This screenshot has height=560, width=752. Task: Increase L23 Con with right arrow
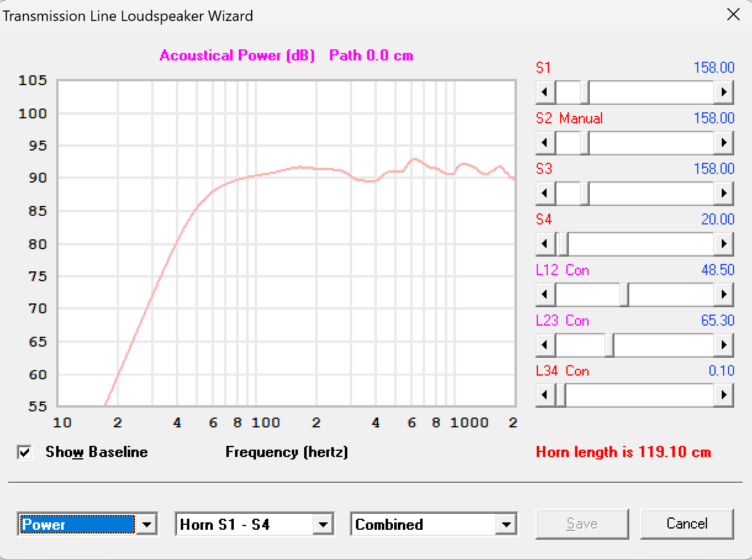(724, 345)
